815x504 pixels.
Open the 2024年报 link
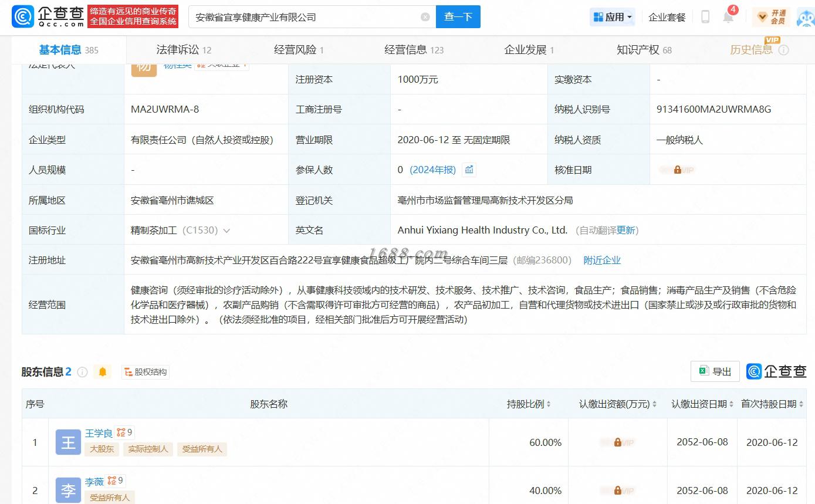coord(432,170)
